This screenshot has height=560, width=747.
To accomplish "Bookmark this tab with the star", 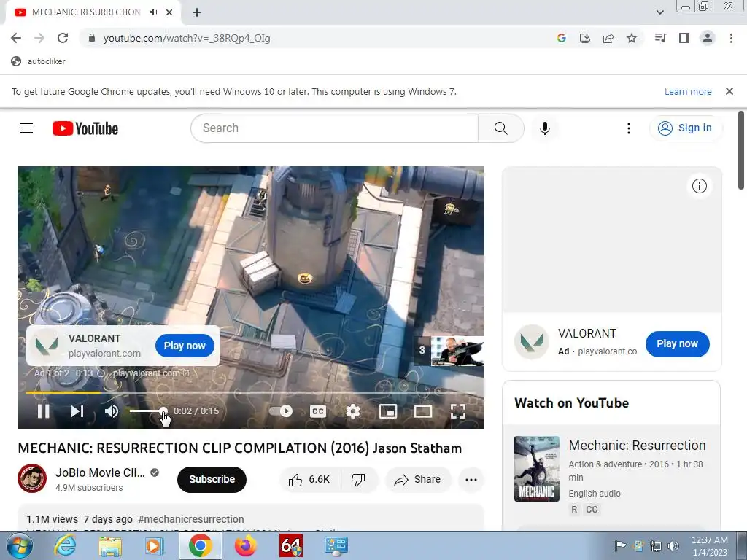I will [632, 38].
